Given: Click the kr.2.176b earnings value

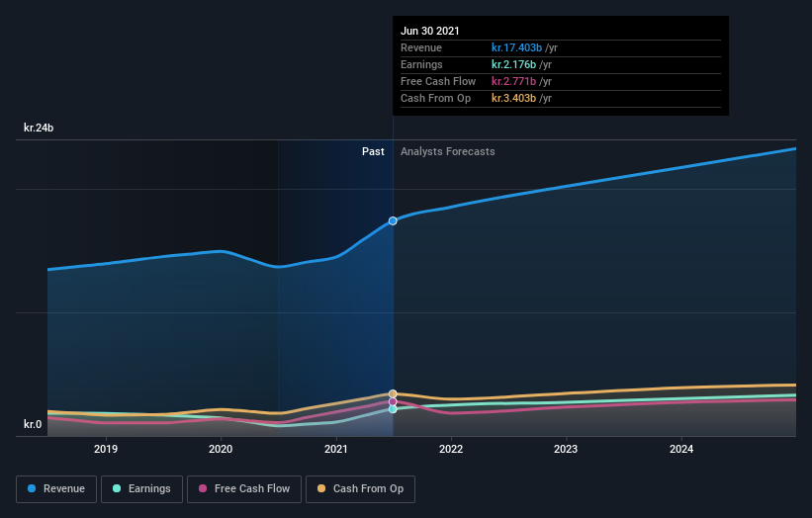Looking at the screenshot, I should 513,64.
